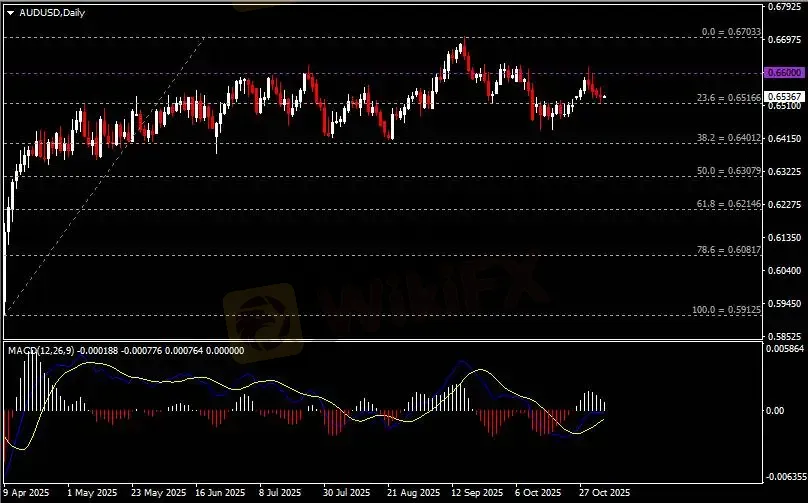Select the 16 Jun 2025 date on time axis
Viewport: 808px width, 503px height.
(220, 493)
